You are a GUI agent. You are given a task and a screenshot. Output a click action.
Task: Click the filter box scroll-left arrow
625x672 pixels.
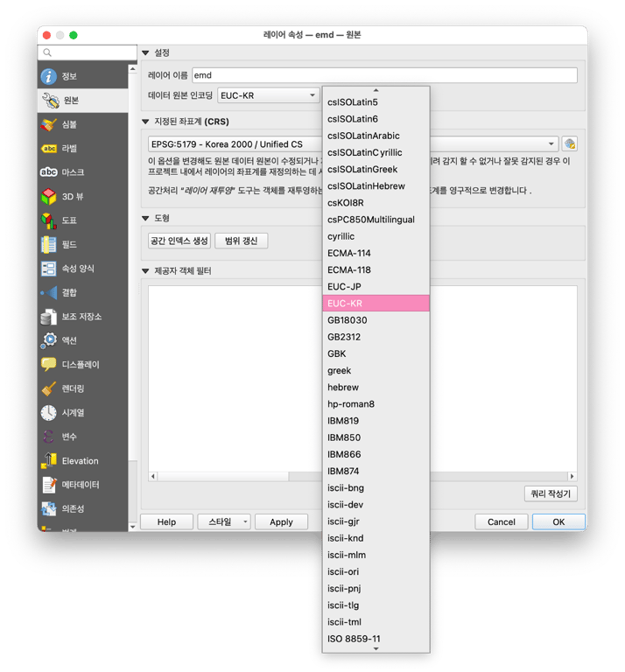tap(153, 476)
